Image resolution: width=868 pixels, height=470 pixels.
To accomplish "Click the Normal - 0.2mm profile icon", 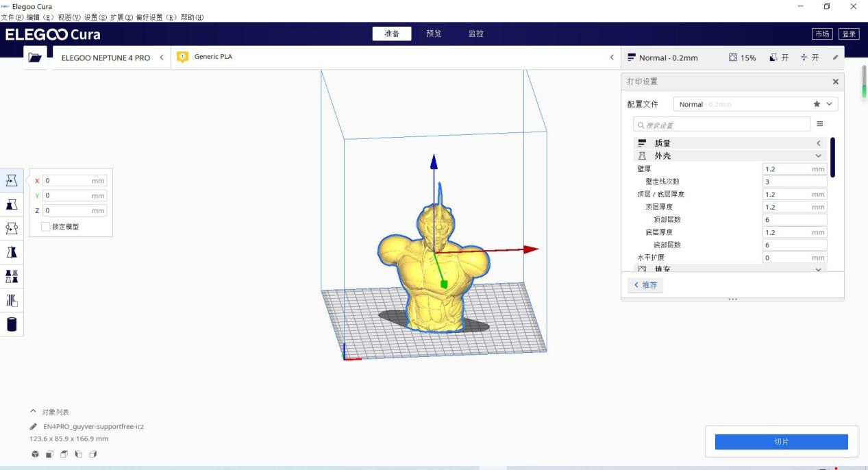I will (x=632, y=58).
